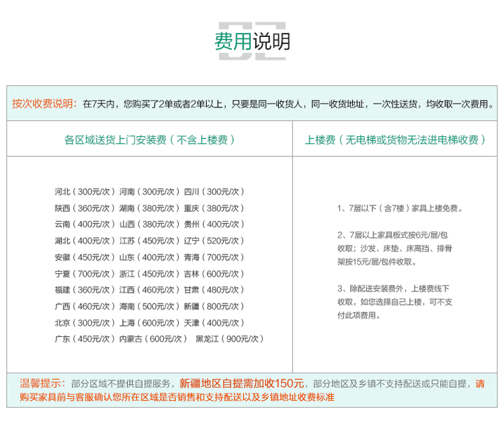Click the 浙江（450元/次）fee entry
The image size is (504, 423).
[x=150, y=273]
